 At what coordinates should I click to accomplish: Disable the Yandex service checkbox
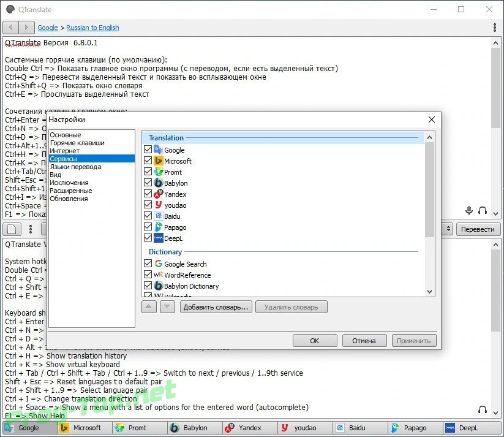pos(148,194)
